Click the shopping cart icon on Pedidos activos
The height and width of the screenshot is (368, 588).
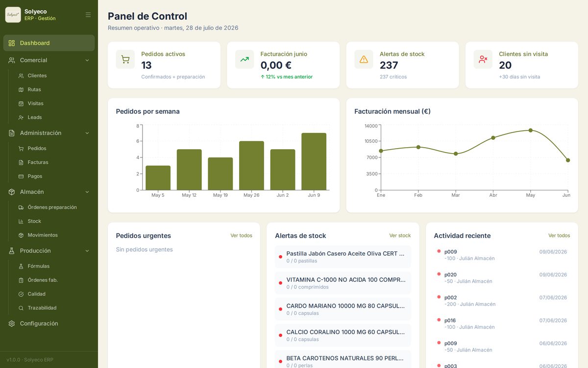tap(125, 59)
